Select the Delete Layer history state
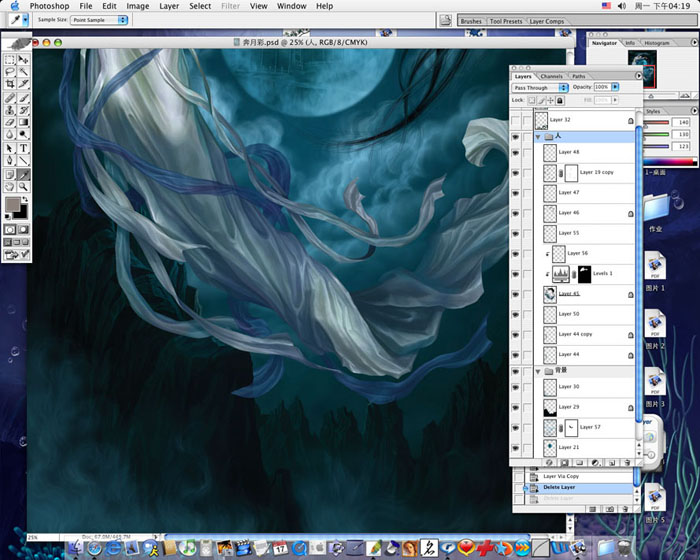The width and height of the screenshot is (700, 560). 580,488
